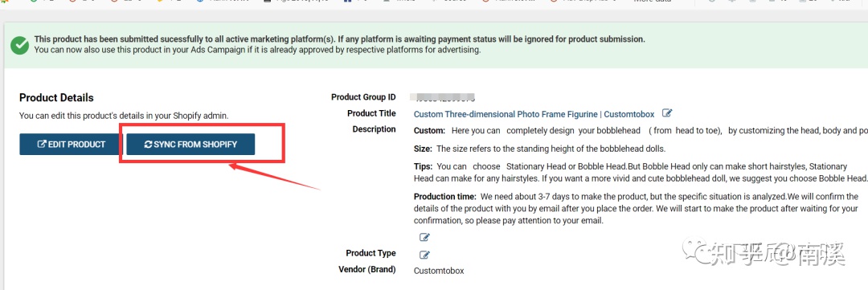This screenshot has width=868, height=290.
Task: Click the edit icon next to Product Type
Action: tap(424, 255)
